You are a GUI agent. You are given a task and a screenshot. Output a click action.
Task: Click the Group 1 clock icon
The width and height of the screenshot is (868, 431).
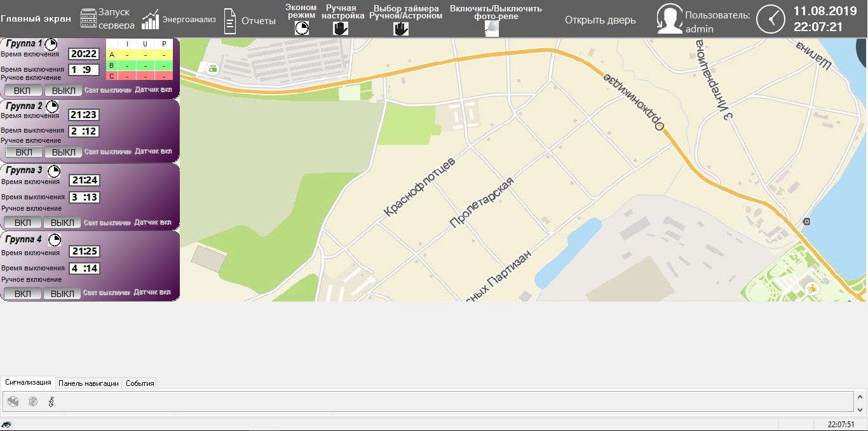coord(51,44)
